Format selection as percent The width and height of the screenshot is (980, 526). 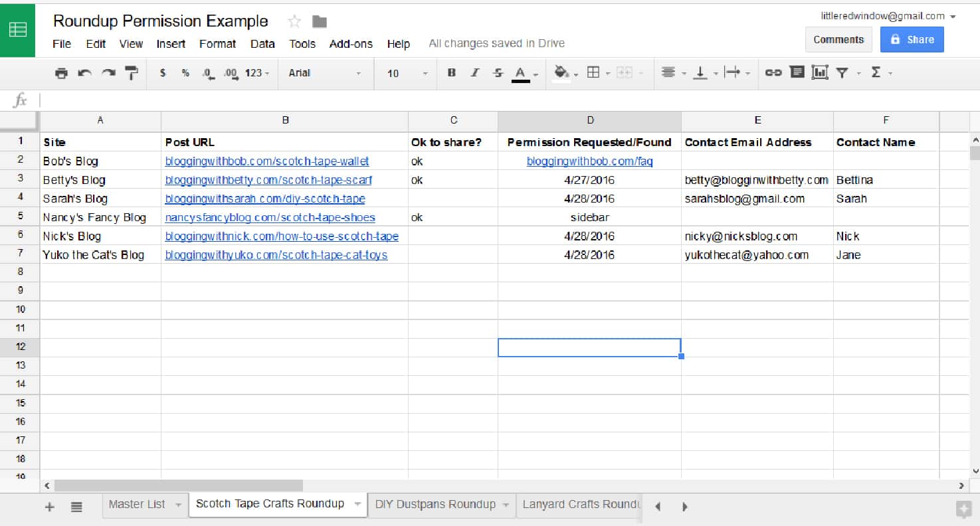pyautogui.click(x=184, y=73)
